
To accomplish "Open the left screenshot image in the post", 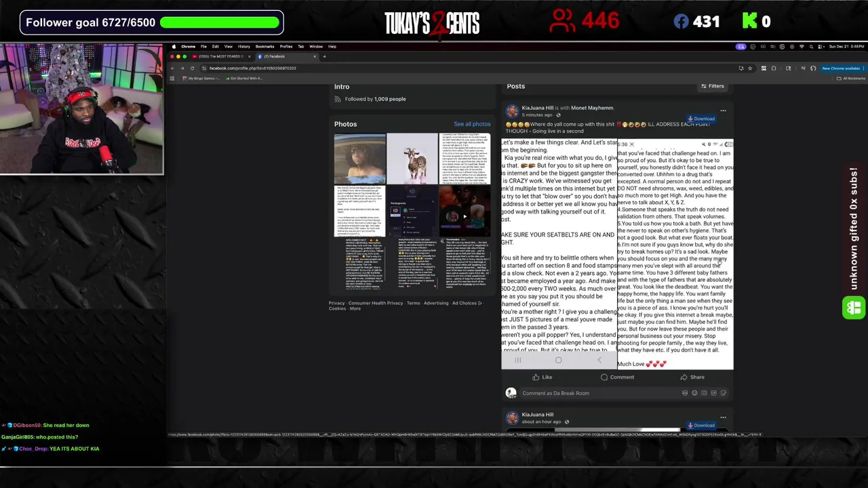I will point(559,254).
